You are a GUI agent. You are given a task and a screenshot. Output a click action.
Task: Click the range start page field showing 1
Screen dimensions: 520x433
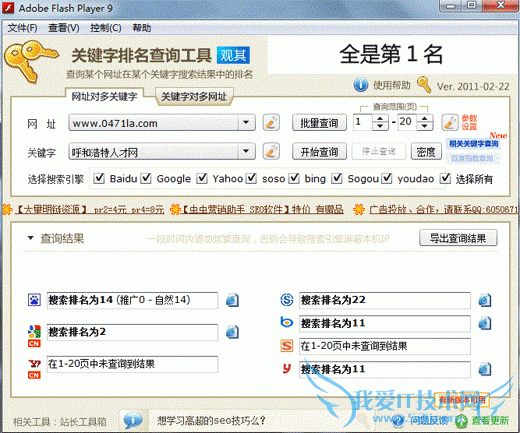tap(363, 122)
